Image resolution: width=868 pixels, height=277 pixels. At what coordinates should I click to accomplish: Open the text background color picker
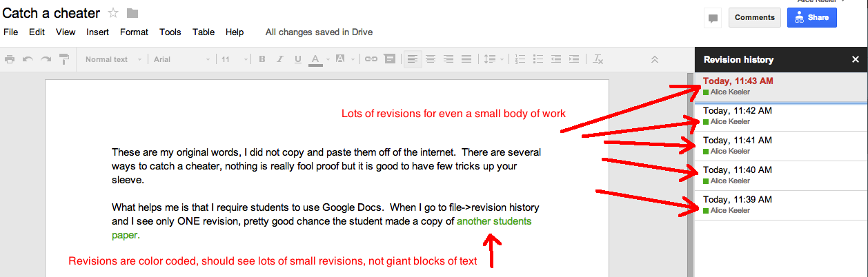pyautogui.click(x=343, y=59)
